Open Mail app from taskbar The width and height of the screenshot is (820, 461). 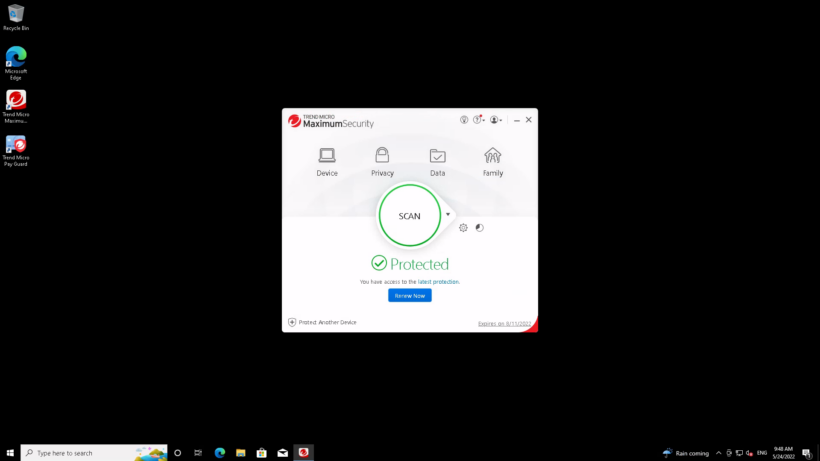(x=282, y=453)
